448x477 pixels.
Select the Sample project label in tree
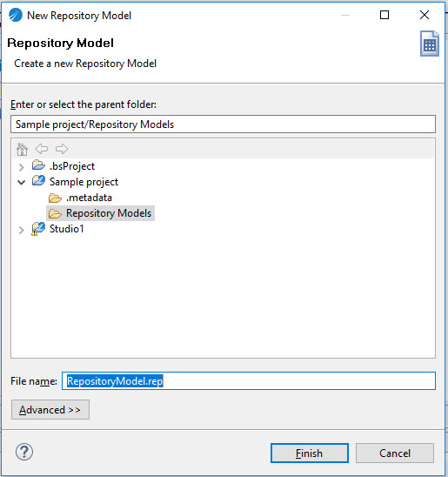(84, 182)
